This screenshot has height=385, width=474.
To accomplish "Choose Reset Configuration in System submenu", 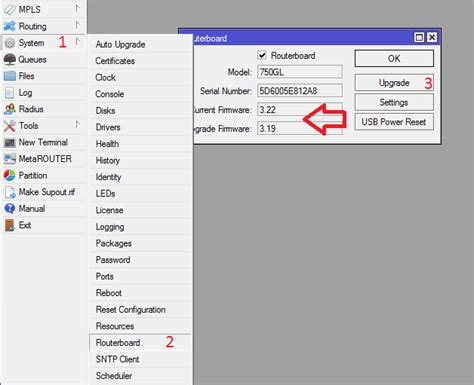I will click(x=140, y=310).
